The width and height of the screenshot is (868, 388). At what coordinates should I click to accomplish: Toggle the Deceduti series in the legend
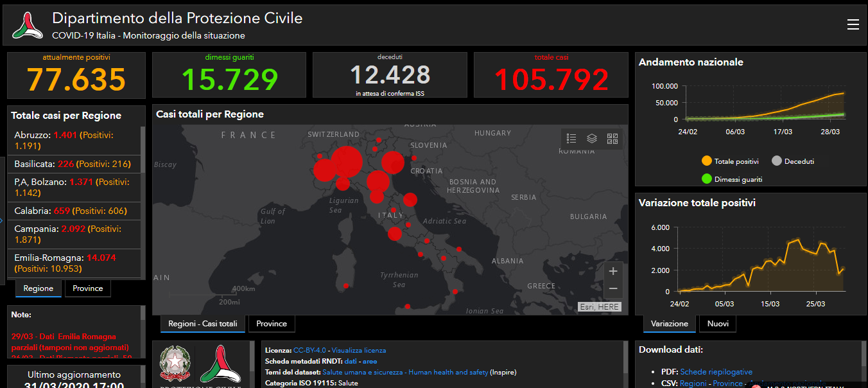[x=793, y=161]
